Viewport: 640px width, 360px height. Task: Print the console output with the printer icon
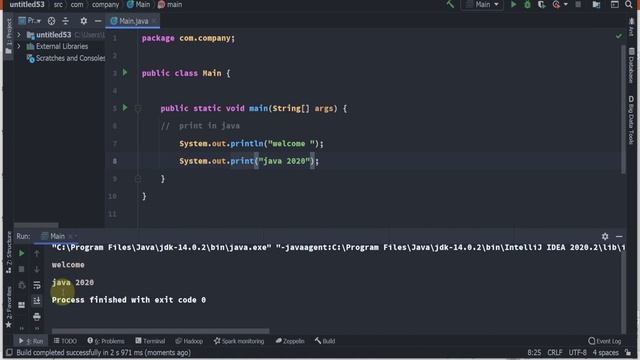coord(37,316)
